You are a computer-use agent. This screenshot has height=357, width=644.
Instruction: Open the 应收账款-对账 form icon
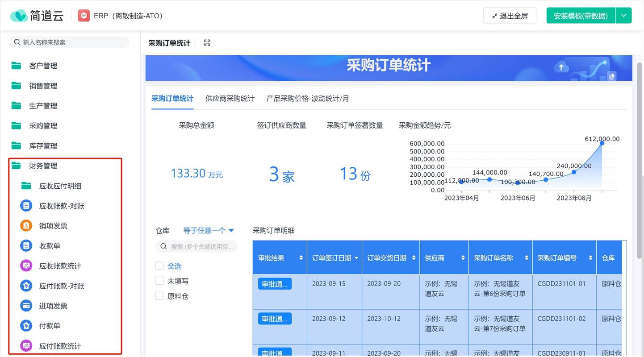click(26, 206)
